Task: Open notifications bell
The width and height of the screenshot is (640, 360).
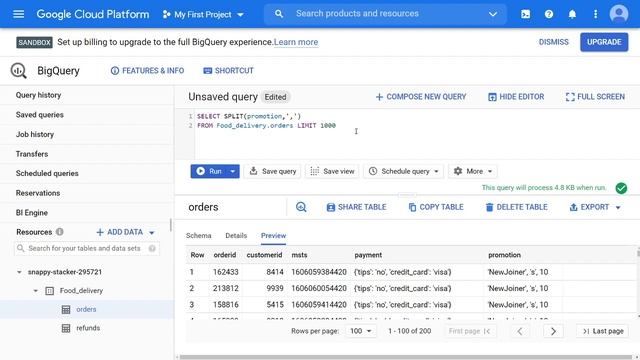Action: point(572,14)
